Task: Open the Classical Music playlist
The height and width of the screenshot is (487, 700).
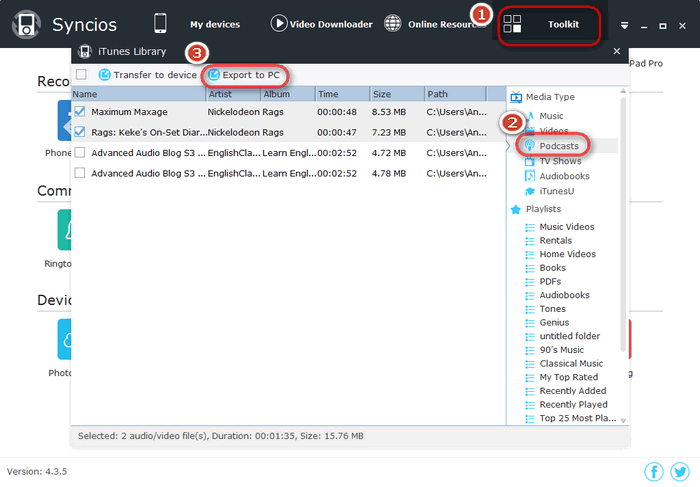Action: click(571, 363)
